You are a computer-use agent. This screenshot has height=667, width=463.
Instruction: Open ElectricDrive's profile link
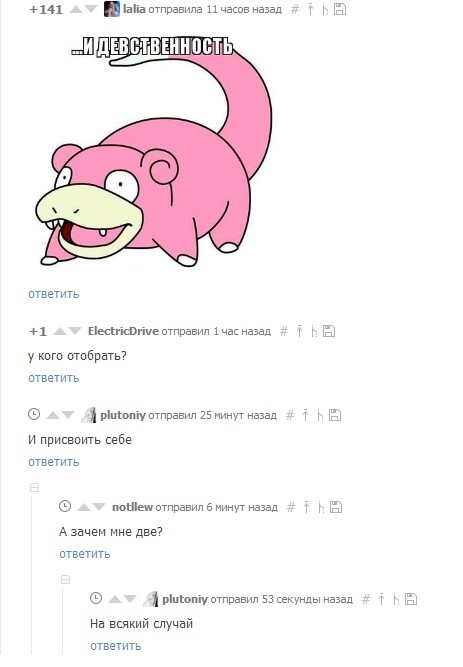pyautogui.click(x=123, y=331)
